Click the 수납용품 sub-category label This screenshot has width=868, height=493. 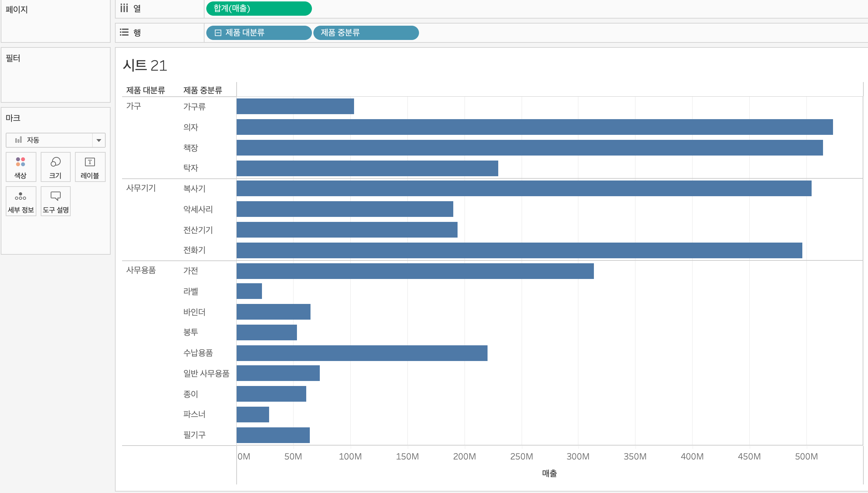pyautogui.click(x=198, y=353)
